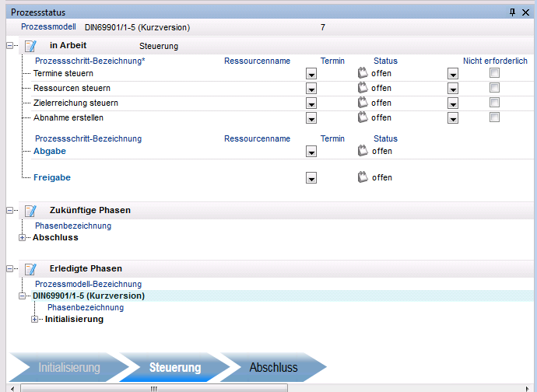
Task: Click the horizontal scrollbar right arrow
Action: 528,388
